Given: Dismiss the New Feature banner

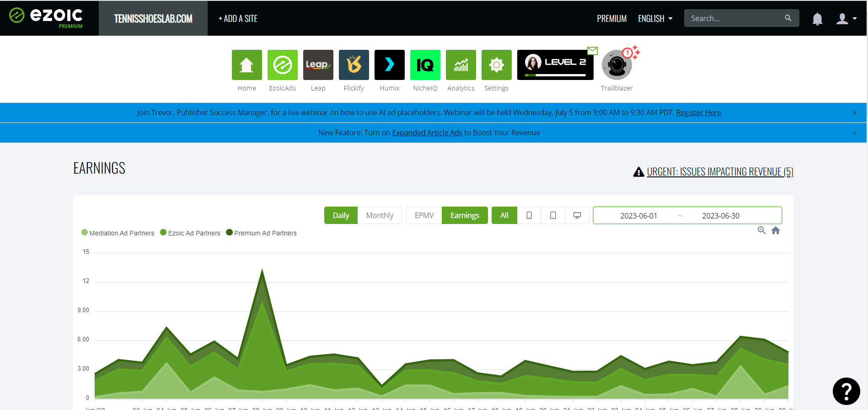Looking at the screenshot, I should [x=854, y=133].
